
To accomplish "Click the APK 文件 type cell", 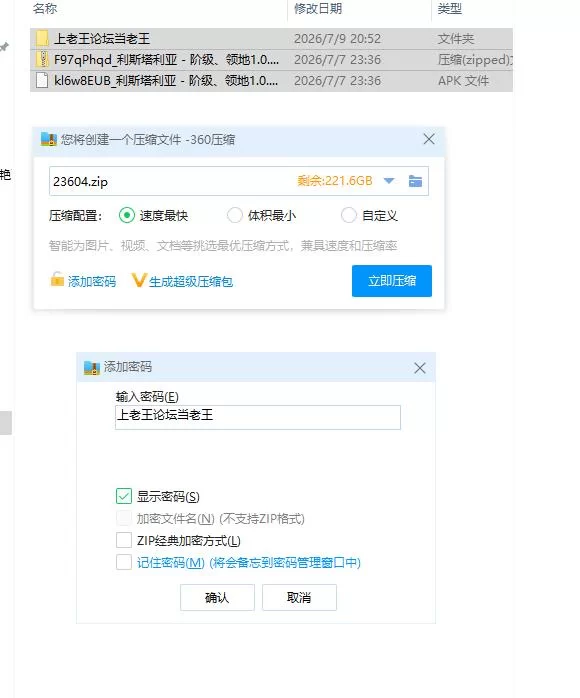I will [463, 81].
